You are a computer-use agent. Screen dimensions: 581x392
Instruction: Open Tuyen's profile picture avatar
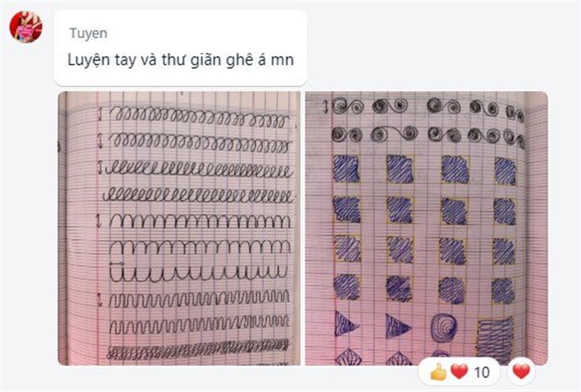point(26,26)
